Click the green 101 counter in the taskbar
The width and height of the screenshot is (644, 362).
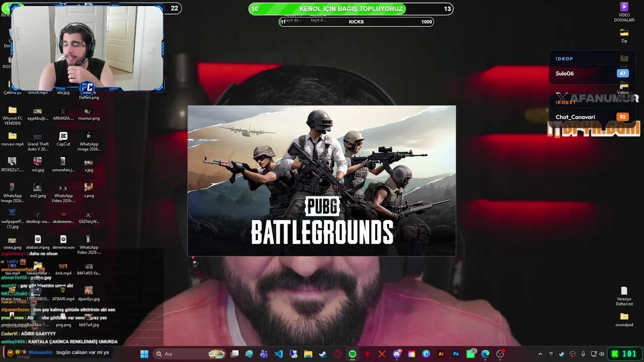pyautogui.click(x=624, y=354)
